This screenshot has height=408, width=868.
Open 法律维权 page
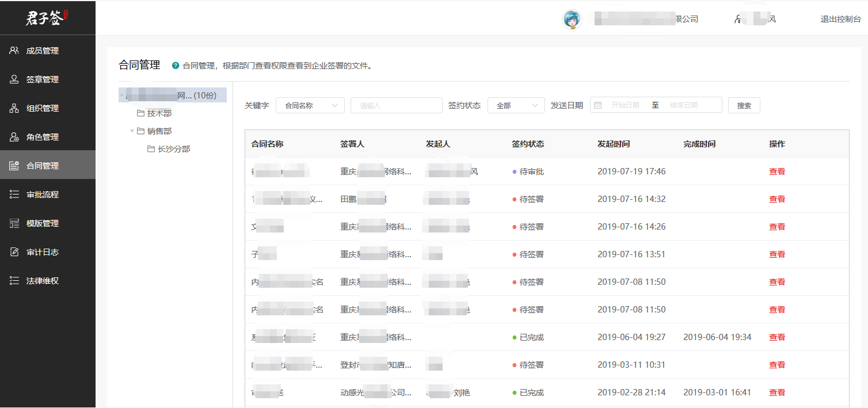coord(48,281)
